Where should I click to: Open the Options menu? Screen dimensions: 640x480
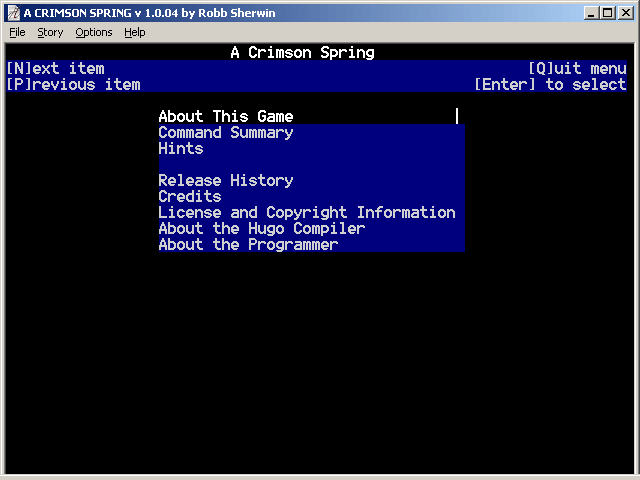coord(93,32)
